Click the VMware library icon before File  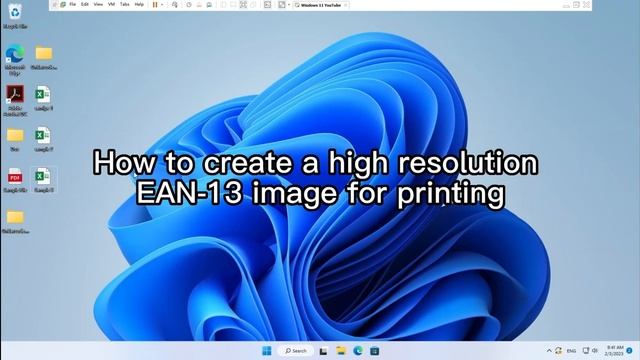63,4
